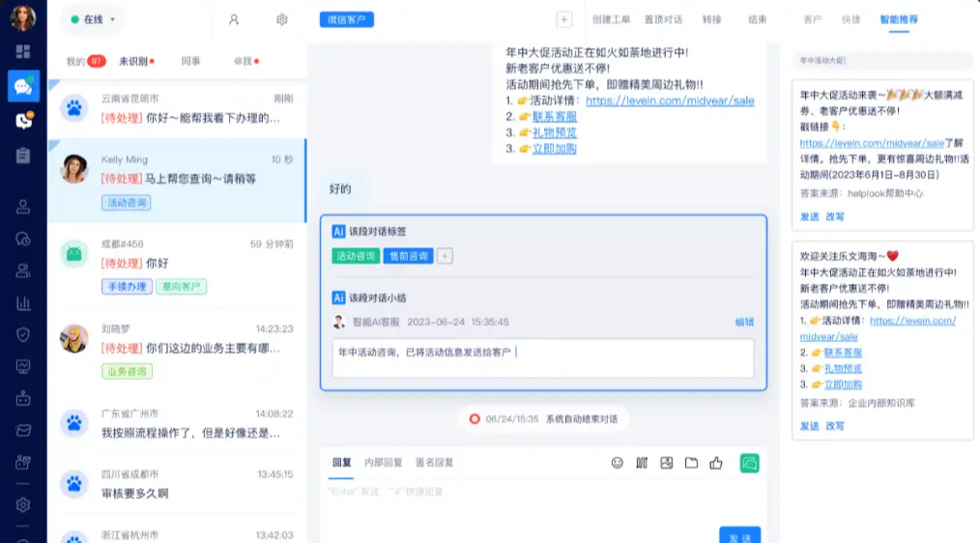Click the folder file icon in reply toolbar

pos(691,463)
